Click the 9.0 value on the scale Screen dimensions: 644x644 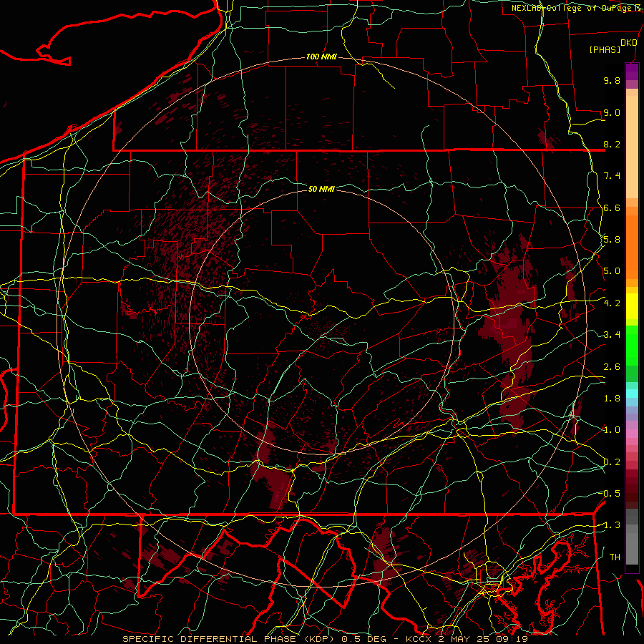[x=612, y=112]
